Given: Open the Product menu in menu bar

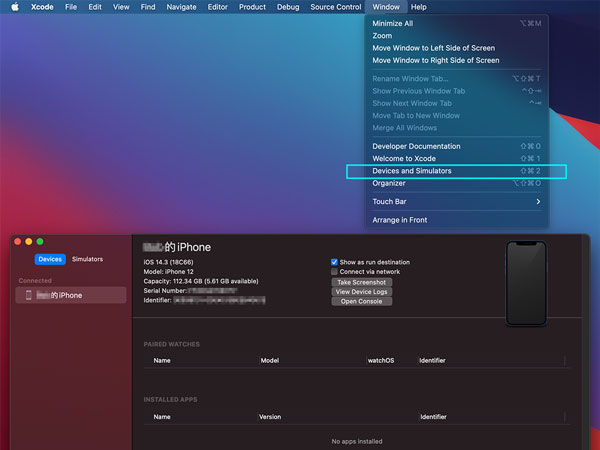Looking at the screenshot, I should pos(252,7).
